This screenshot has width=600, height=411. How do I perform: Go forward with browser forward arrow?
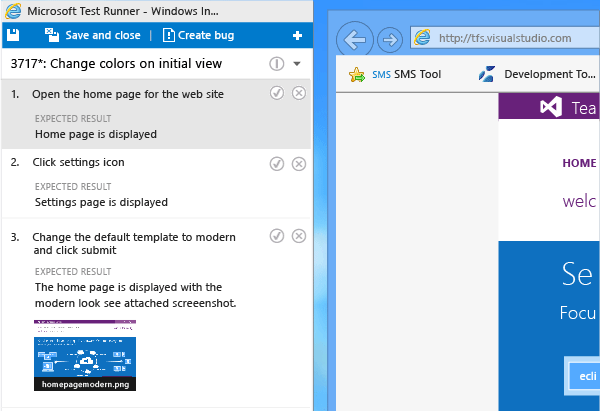click(x=390, y=39)
